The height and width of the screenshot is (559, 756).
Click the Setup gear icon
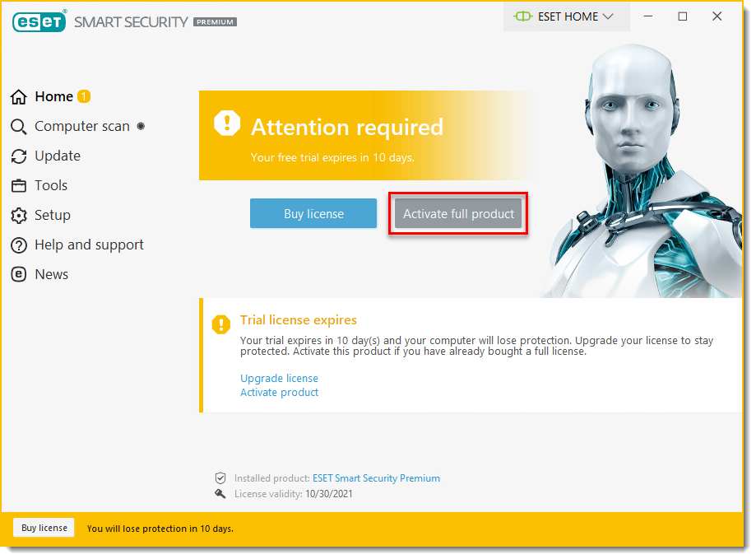19,216
